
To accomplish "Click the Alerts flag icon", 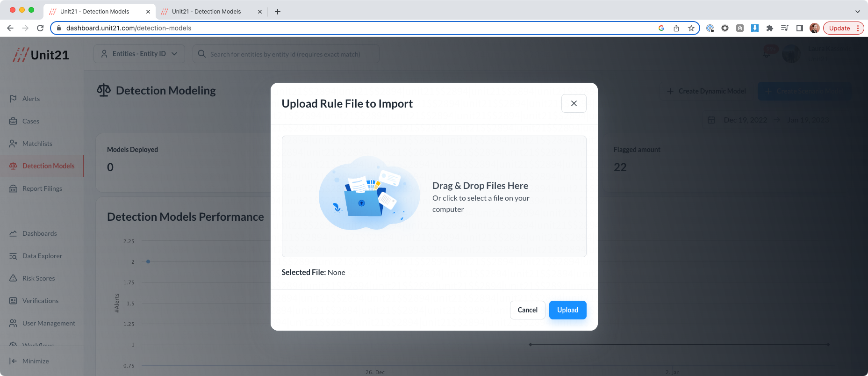I will coord(13,99).
